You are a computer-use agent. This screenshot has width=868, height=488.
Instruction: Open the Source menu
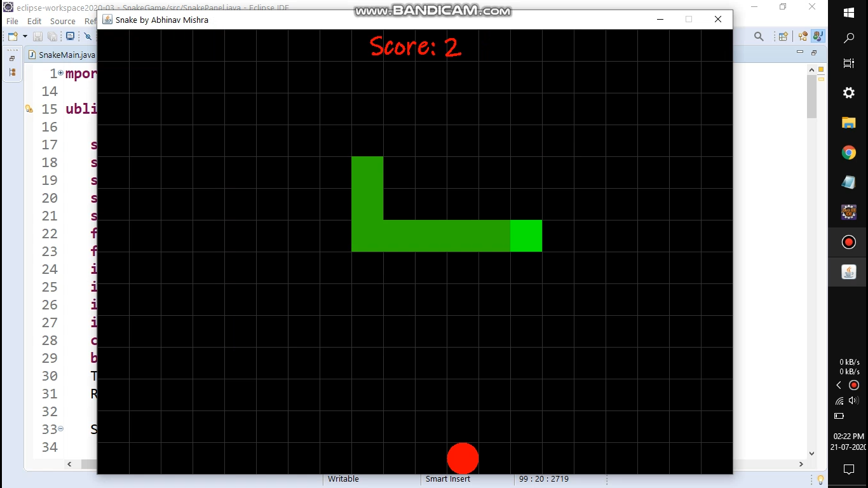pyautogui.click(x=62, y=21)
